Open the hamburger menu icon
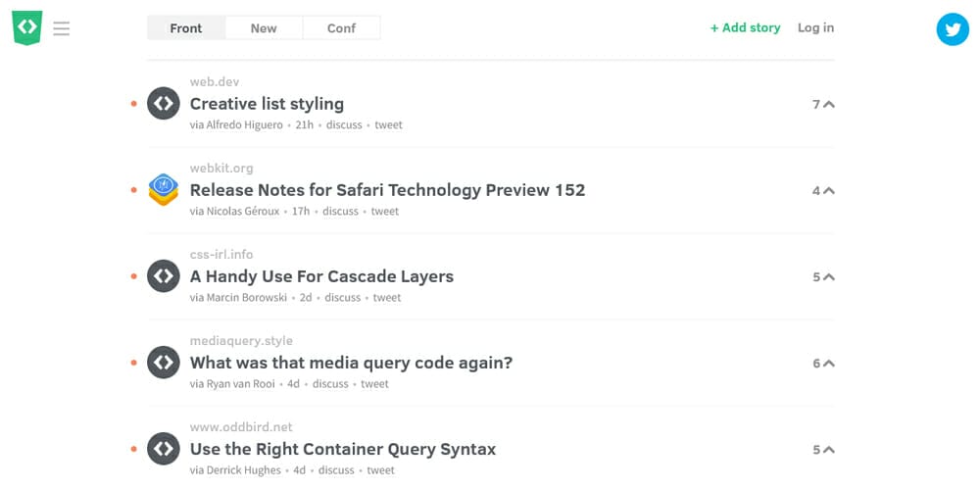 coord(61,28)
